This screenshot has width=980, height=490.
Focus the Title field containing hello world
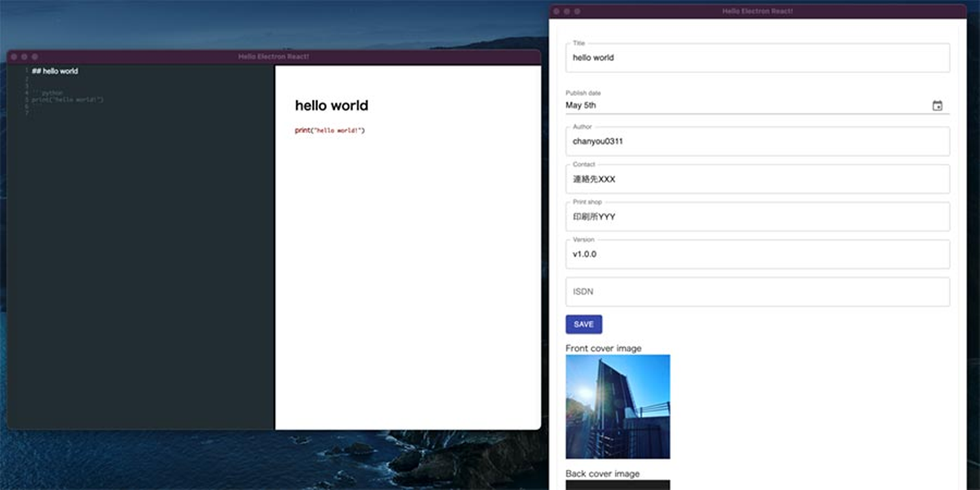click(x=757, y=58)
